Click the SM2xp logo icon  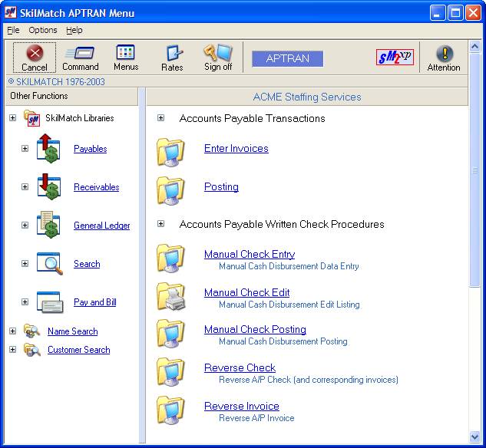395,58
